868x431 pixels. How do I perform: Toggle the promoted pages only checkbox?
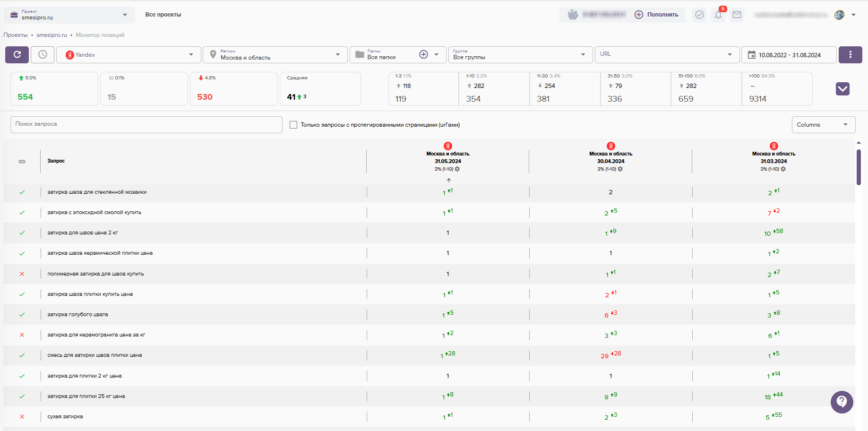(293, 125)
